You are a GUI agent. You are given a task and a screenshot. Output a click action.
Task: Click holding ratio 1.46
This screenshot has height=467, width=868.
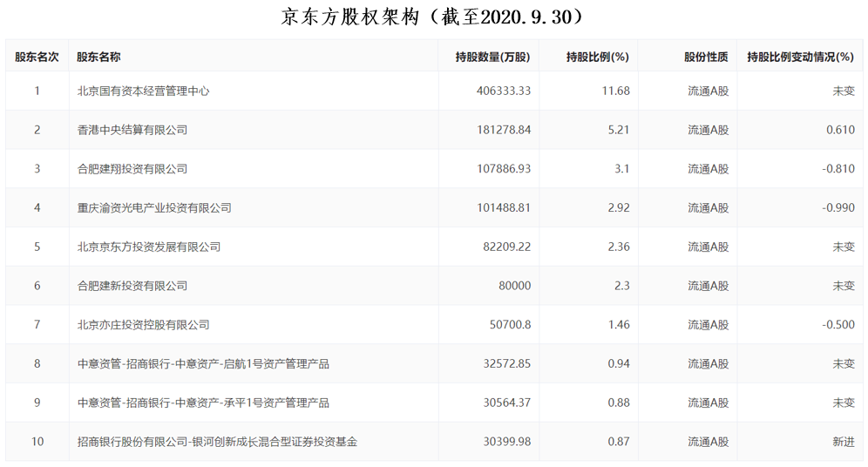point(619,325)
